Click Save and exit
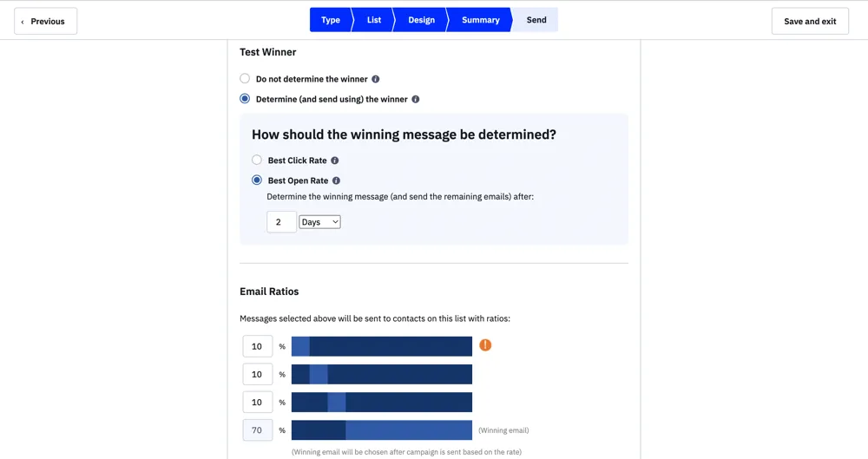Image resolution: width=868 pixels, height=459 pixels. point(810,21)
